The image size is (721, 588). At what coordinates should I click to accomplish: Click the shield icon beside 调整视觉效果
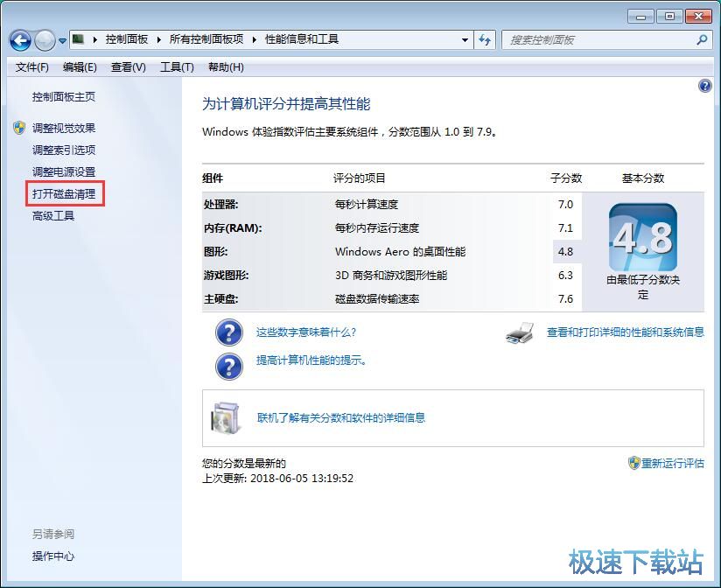tap(19, 128)
